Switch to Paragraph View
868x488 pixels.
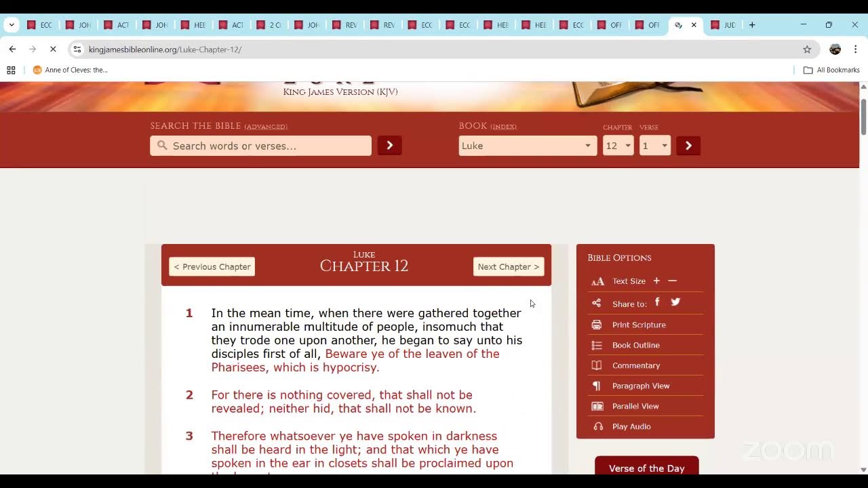641,386
